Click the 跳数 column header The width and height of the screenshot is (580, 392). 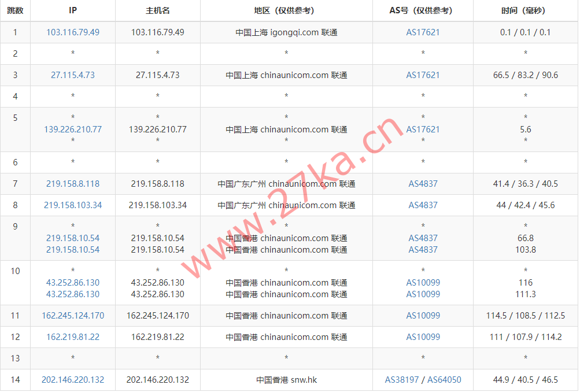[x=15, y=10]
